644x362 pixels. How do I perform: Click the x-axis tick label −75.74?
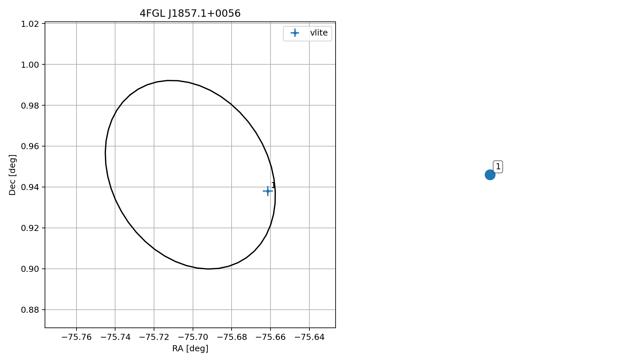coord(115,337)
